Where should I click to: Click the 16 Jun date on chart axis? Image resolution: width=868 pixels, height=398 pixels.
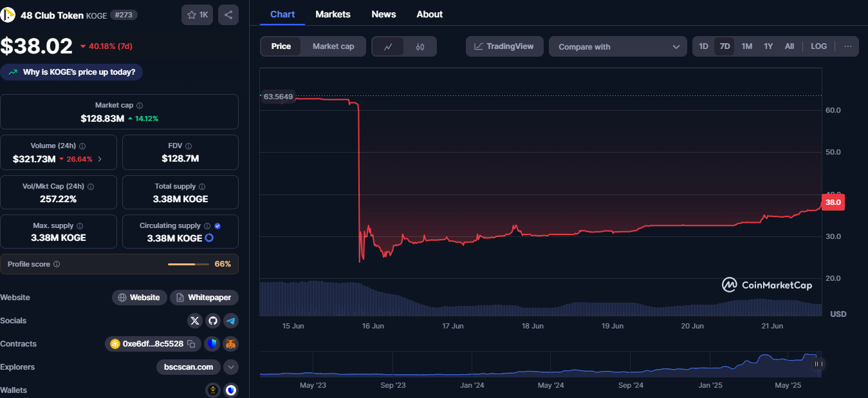[x=373, y=326]
